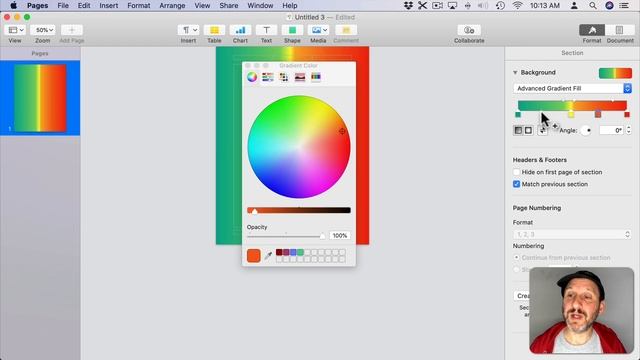This screenshot has width=640, height=360.
Task: Select the orange-red gradient color stop
Action: (x=598, y=115)
